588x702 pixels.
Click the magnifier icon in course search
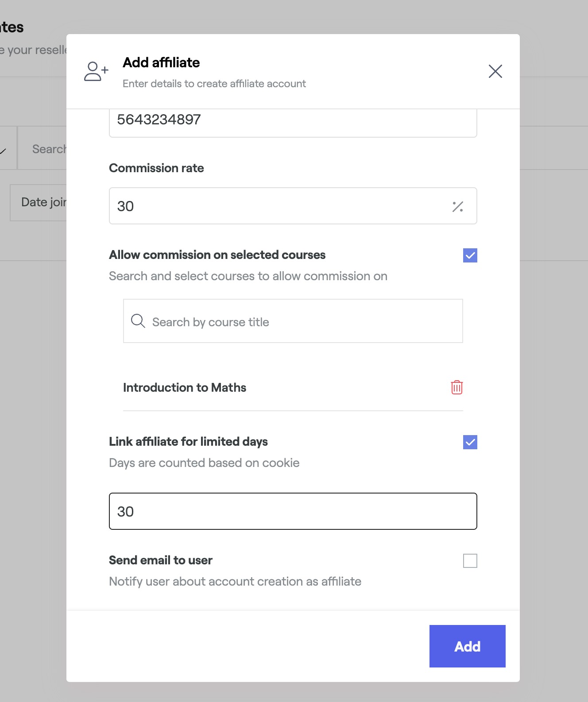coord(138,321)
